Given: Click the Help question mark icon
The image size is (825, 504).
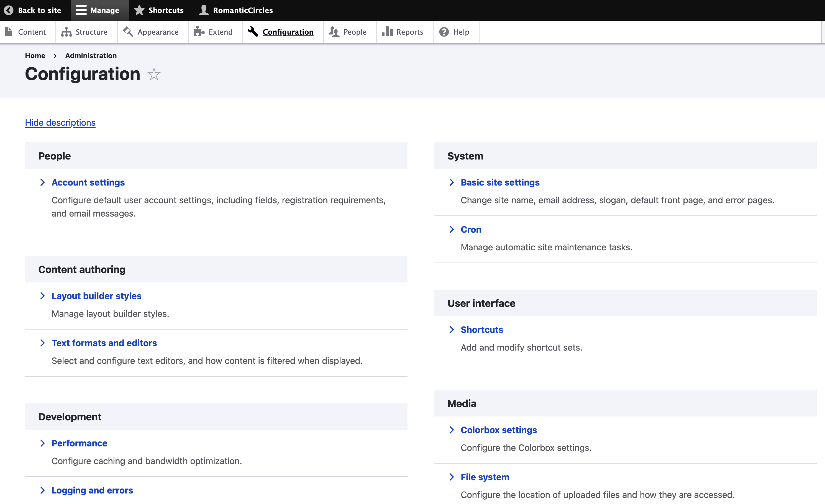Looking at the screenshot, I should [444, 32].
